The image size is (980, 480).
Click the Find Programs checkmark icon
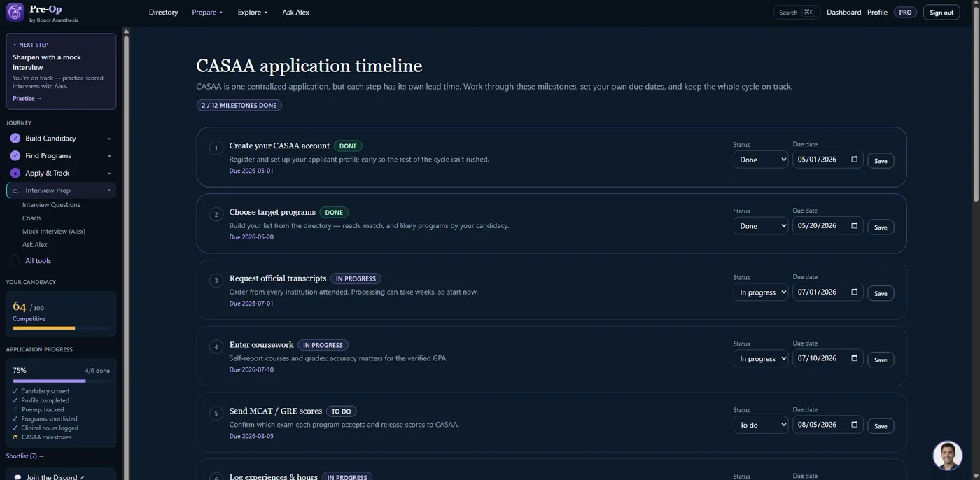(15, 156)
